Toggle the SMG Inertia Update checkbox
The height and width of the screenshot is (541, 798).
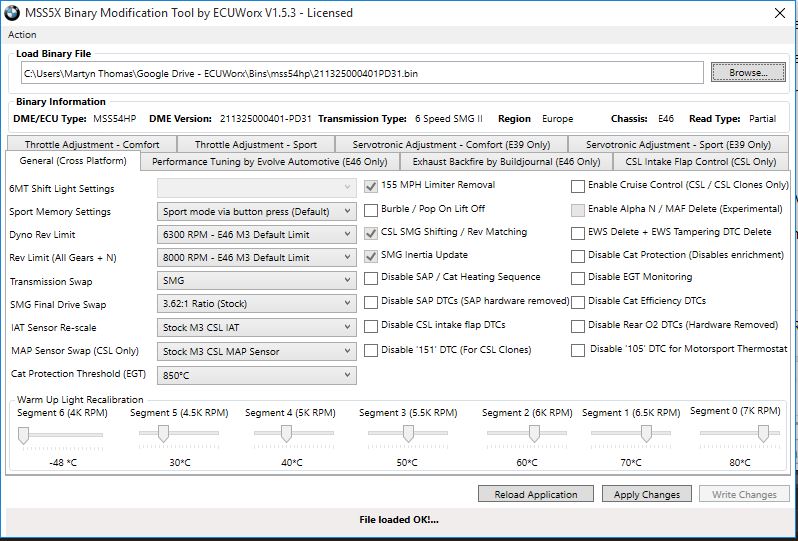[371, 255]
